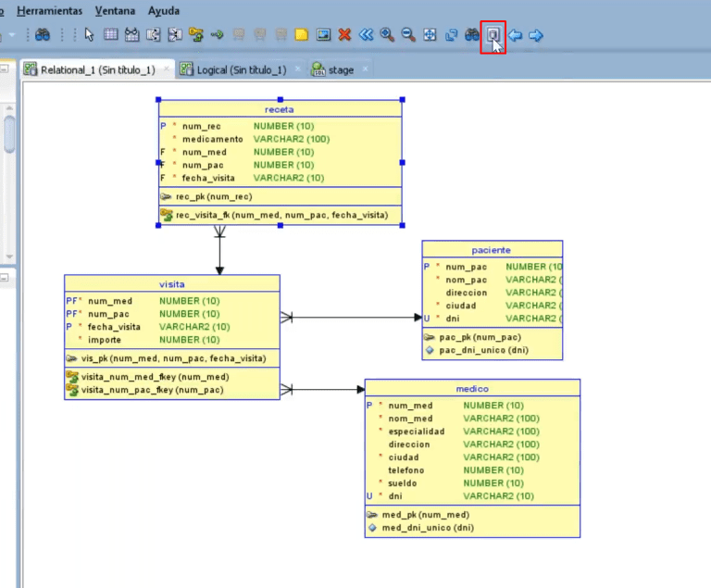Select the New Picture tool
This screenshot has height=588, width=711.
323,35
